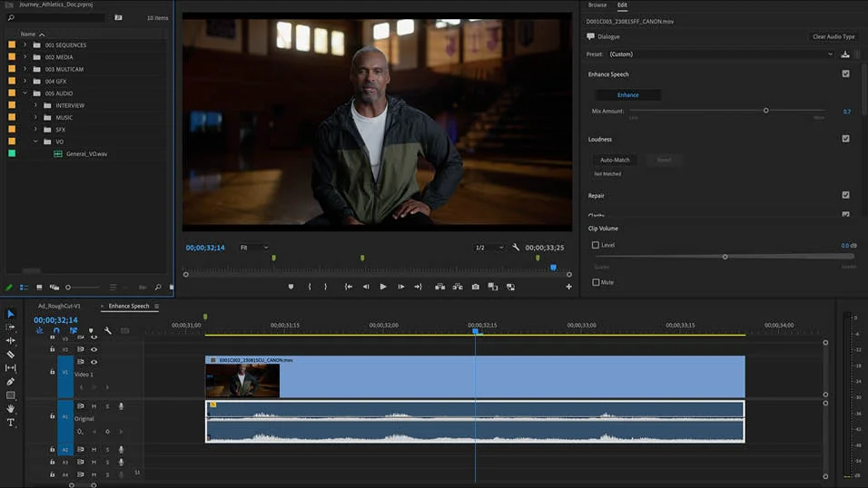Select the Pen tool
The width and height of the screenshot is (868, 488).
coord(11,382)
